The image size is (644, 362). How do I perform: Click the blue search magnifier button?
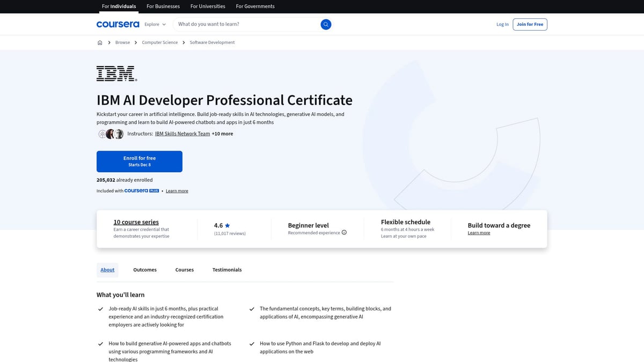click(x=326, y=24)
